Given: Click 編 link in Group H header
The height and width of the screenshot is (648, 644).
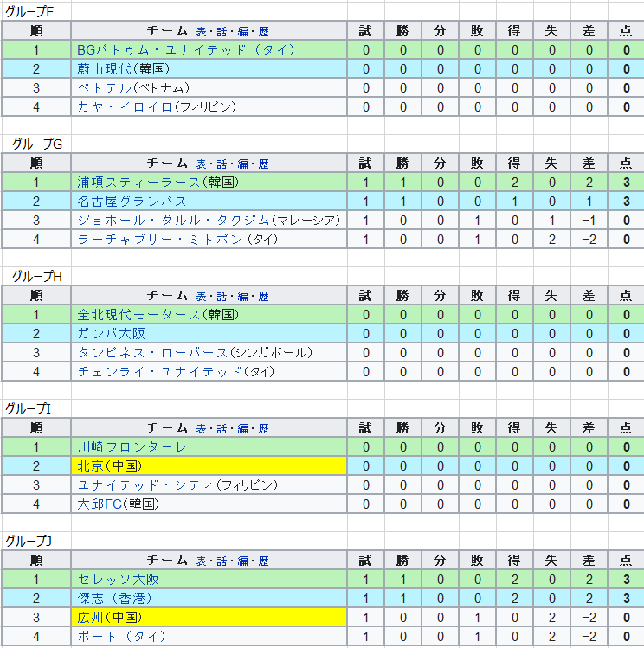Looking at the screenshot, I should pos(243,296).
